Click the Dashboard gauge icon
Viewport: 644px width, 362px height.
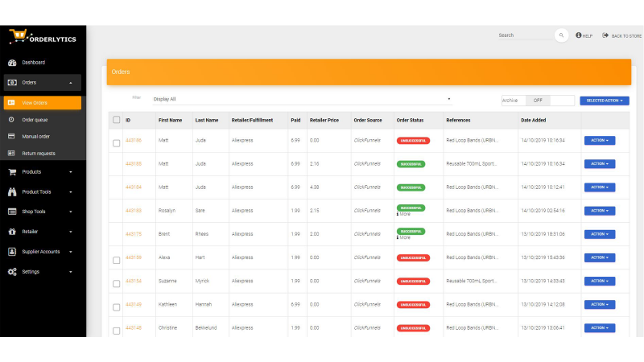pyautogui.click(x=12, y=63)
